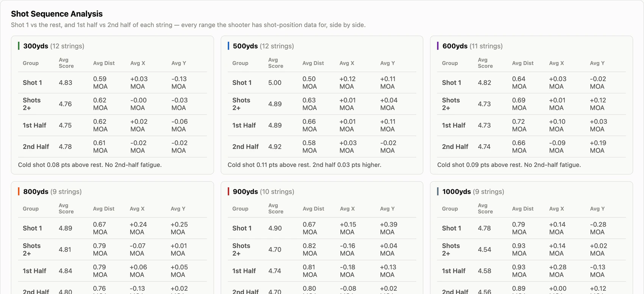The width and height of the screenshot is (644, 294).
Task: Click Avg X header in 800yds table
Action: click(137, 209)
